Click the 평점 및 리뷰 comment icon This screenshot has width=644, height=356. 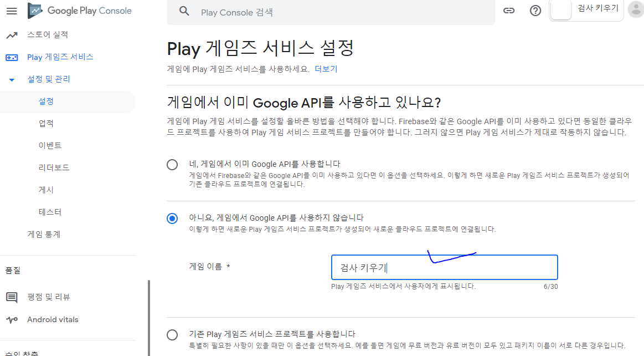[x=12, y=297]
